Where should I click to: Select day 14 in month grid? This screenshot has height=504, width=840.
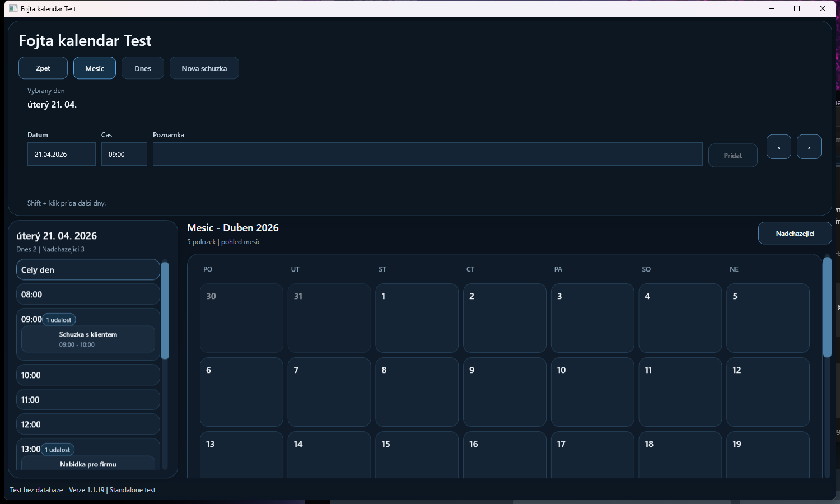[x=329, y=455]
